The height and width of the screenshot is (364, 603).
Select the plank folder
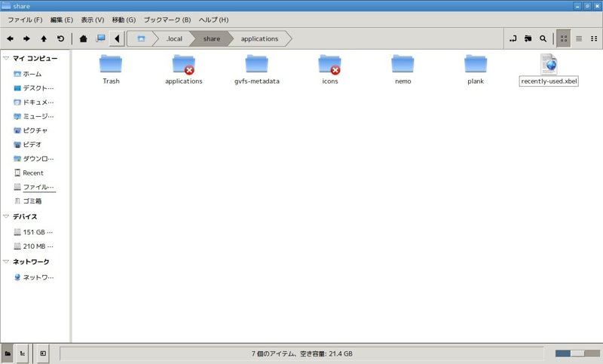pyautogui.click(x=476, y=69)
